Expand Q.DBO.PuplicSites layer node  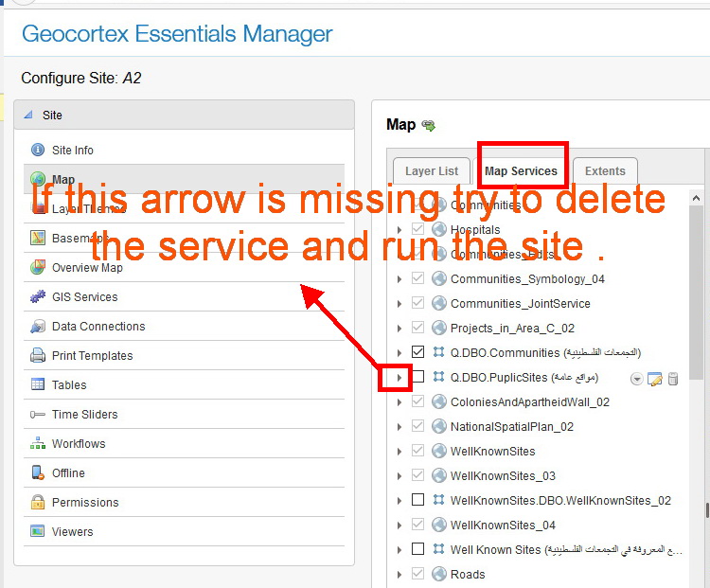(x=399, y=378)
